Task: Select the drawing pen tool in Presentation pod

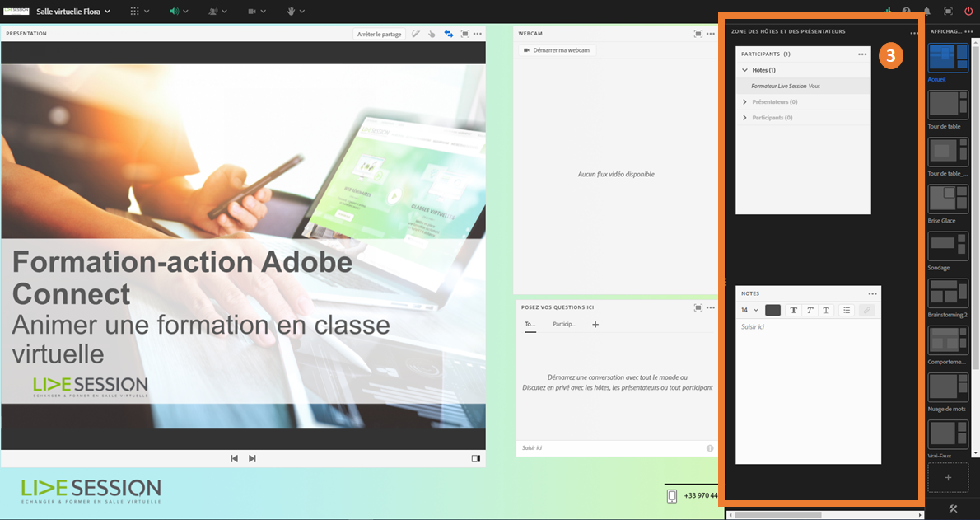Action: 416,34
